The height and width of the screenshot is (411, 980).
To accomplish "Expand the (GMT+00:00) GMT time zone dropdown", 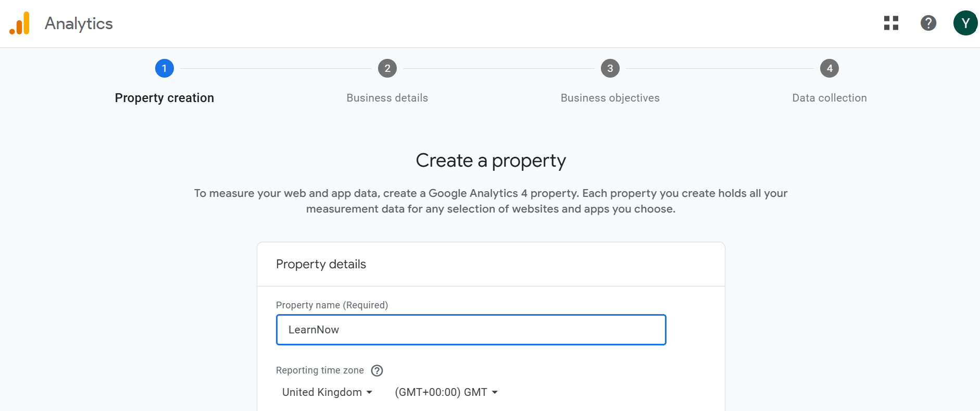I will (446, 392).
